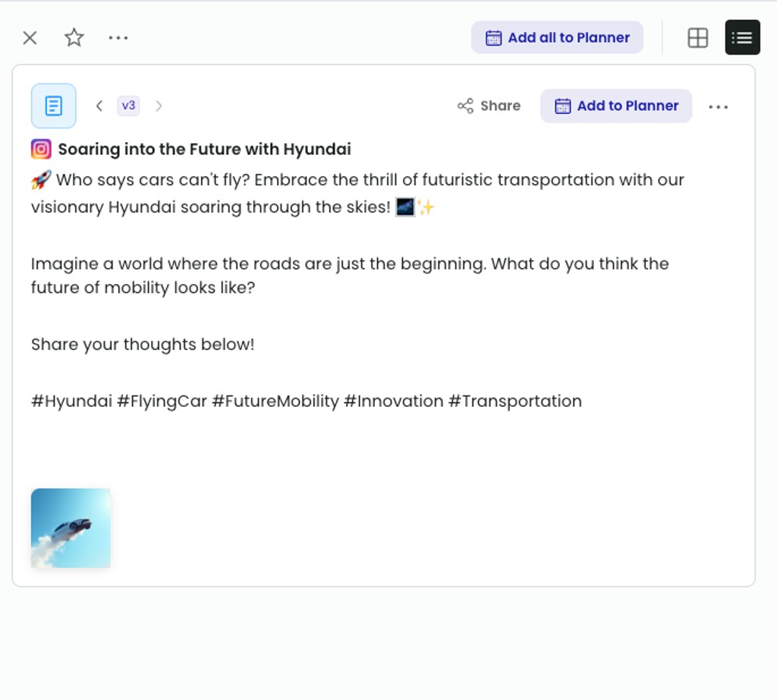
Task: Click the v3 version badge
Action: (128, 106)
